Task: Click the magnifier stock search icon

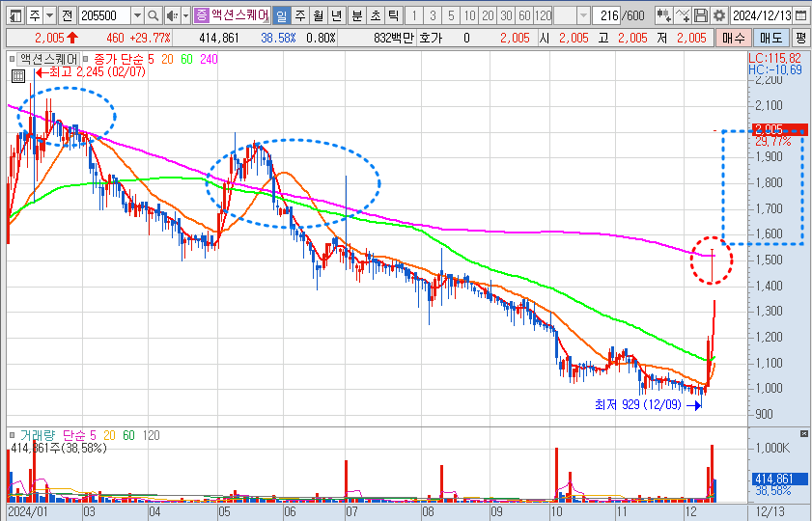Action: coord(154,15)
